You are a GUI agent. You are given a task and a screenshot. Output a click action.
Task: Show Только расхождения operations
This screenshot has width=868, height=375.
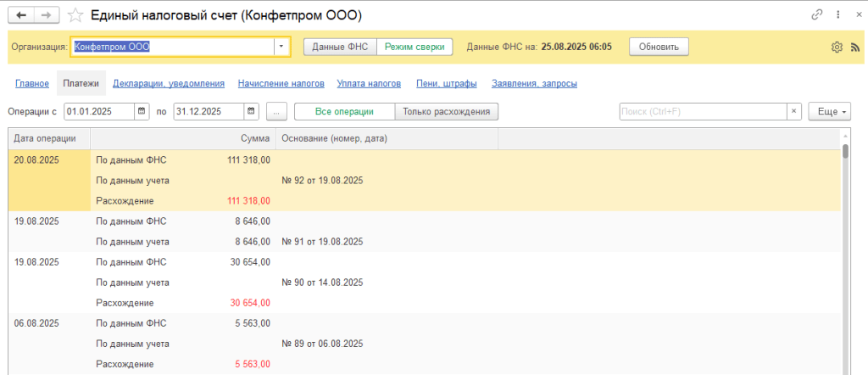tap(447, 111)
